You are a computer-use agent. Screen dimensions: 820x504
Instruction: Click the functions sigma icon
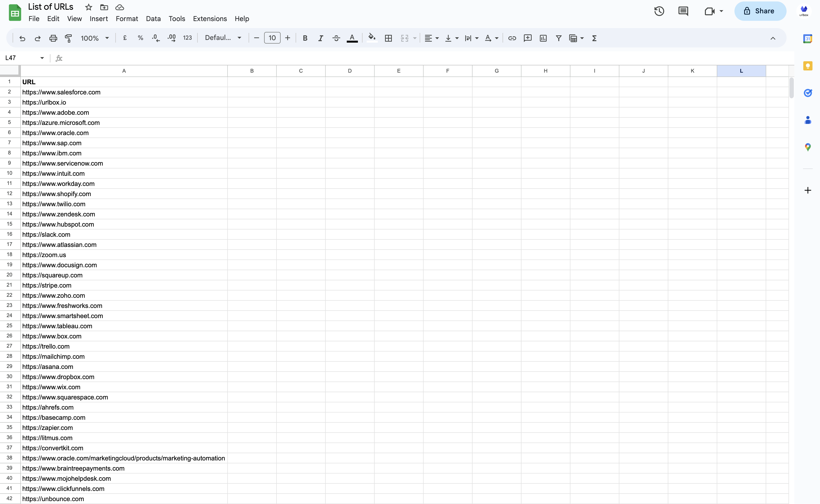[594, 38]
